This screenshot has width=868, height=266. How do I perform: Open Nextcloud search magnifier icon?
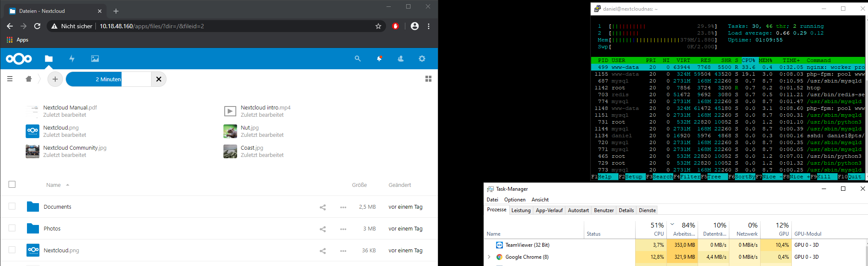tap(357, 59)
